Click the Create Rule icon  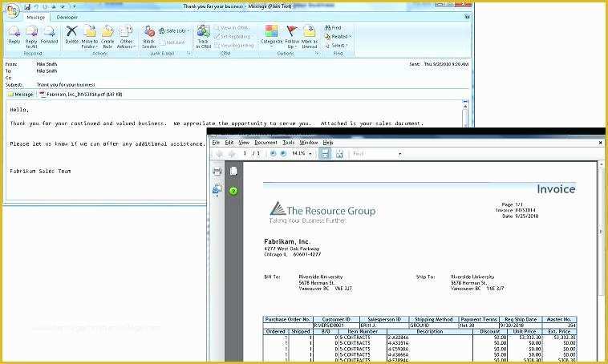[107, 37]
